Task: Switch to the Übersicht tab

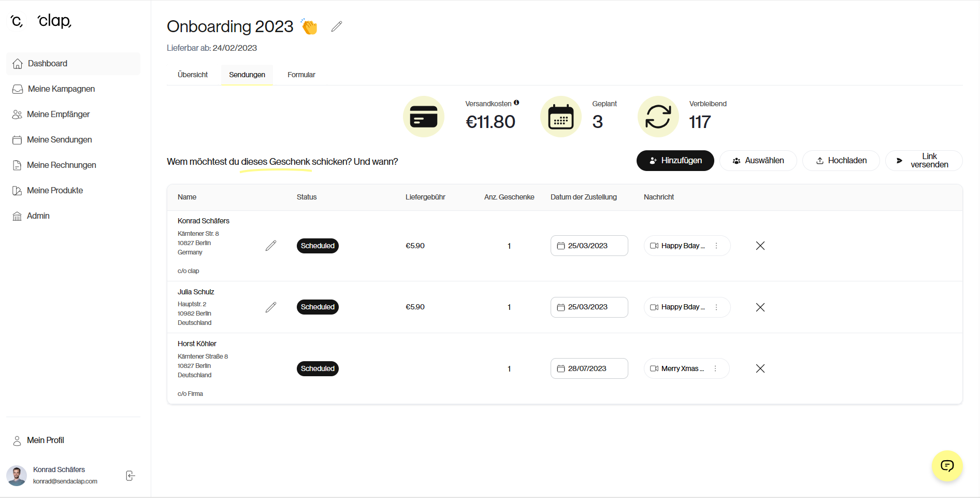Action: (193, 75)
